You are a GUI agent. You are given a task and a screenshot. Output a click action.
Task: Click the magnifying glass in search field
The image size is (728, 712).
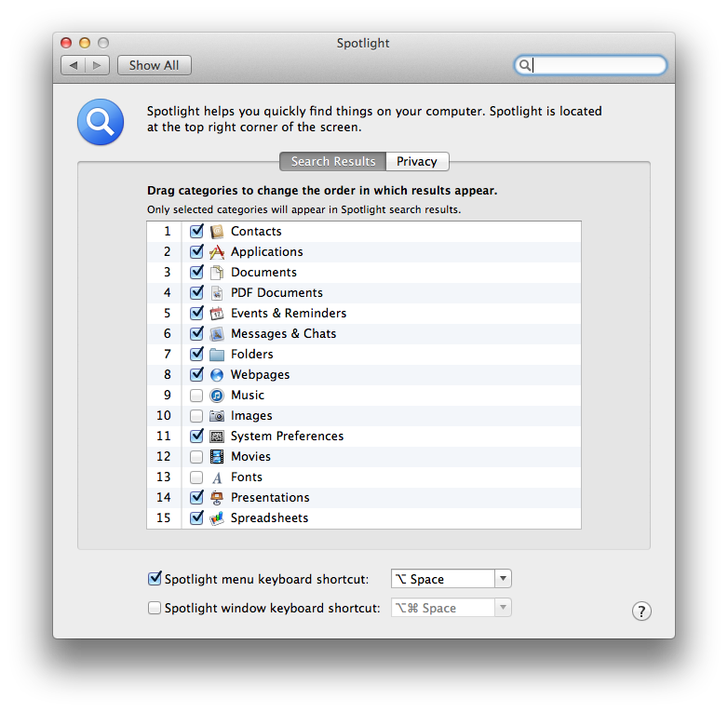click(524, 65)
